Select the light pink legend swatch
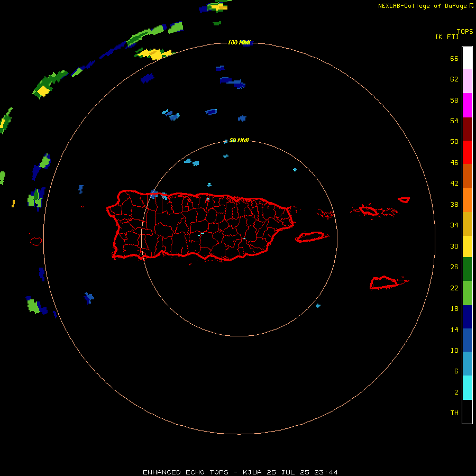The width and height of the screenshot is (476, 476). [467, 81]
